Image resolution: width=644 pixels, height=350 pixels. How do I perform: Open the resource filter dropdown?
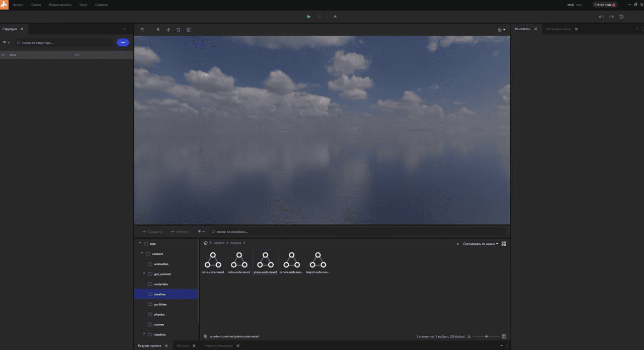click(x=201, y=232)
